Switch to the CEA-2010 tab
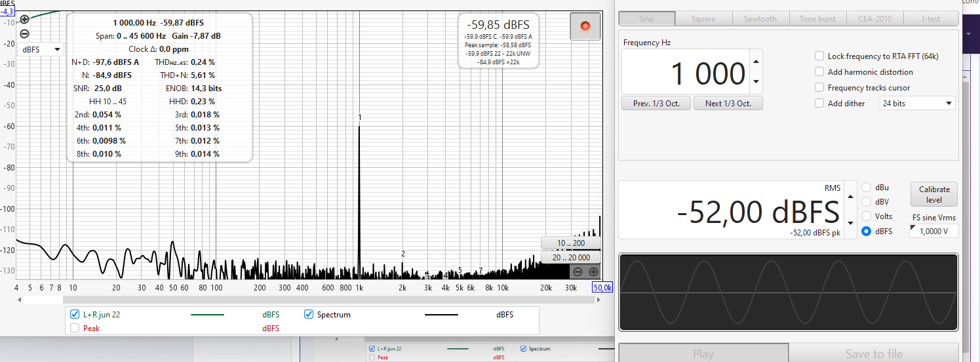Screen dimensions: 980x362 click(x=874, y=19)
